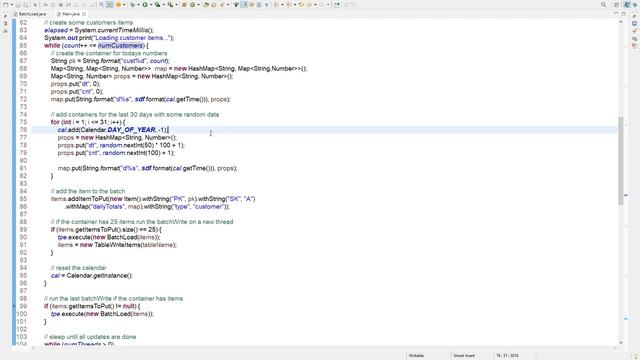Click the Writable status bar entry
Viewport: 640px width, 360px height.
pyautogui.click(x=416, y=356)
